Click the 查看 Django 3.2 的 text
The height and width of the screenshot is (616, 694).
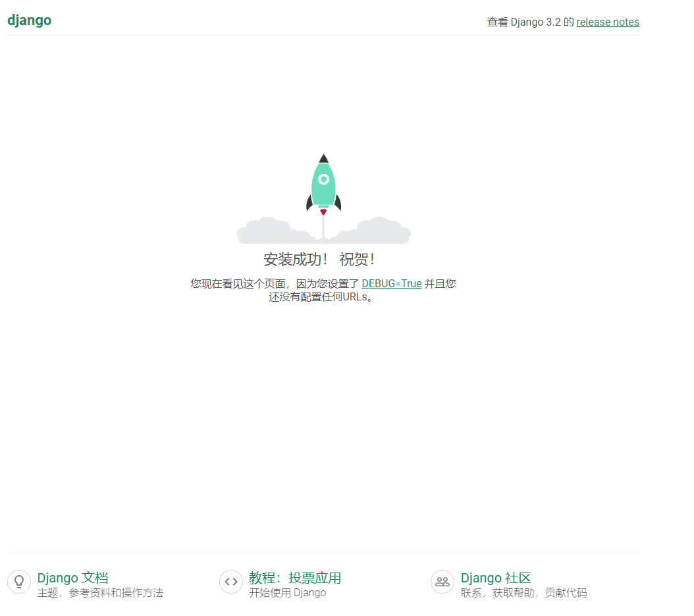coord(530,22)
